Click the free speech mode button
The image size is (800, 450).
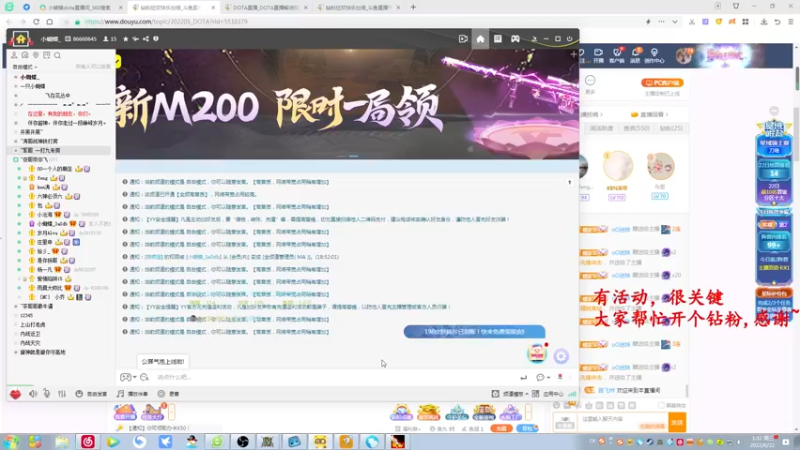[x=91, y=394]
